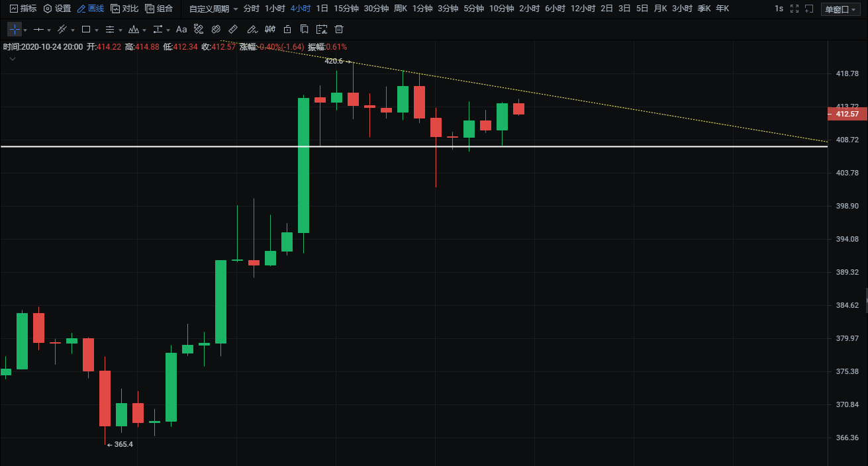Click the trash icon to delete drawings

(339, 30)
